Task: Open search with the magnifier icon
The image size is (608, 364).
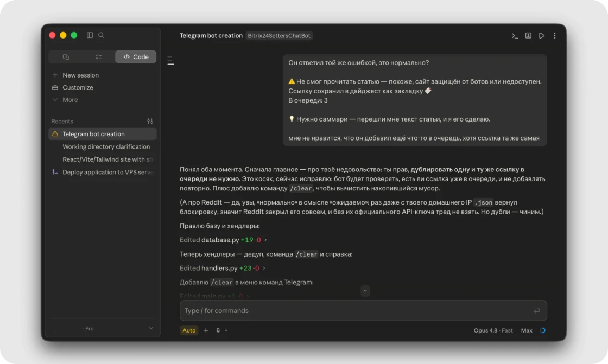Action: pos(101,35)
